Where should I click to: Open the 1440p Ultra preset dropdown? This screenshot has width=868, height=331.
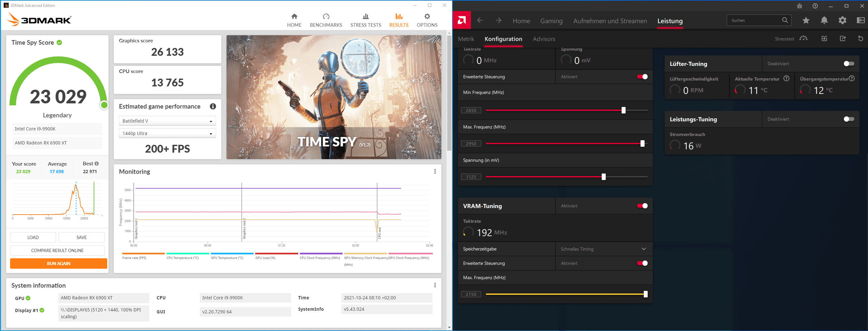(x=168, y=133)
